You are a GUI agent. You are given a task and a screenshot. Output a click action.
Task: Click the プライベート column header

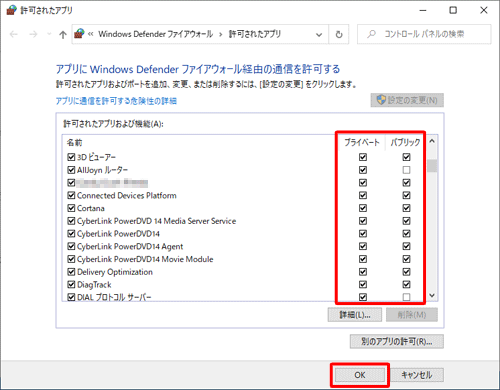(x=362, y=143)
